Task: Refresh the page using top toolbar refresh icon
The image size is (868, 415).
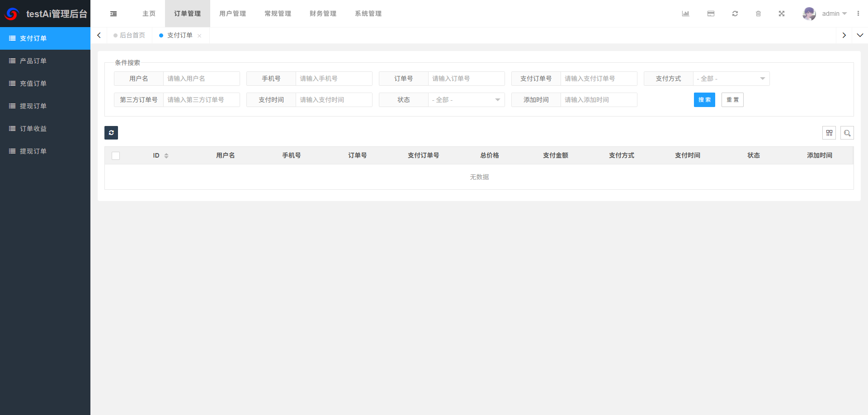Action: [735, 14]
